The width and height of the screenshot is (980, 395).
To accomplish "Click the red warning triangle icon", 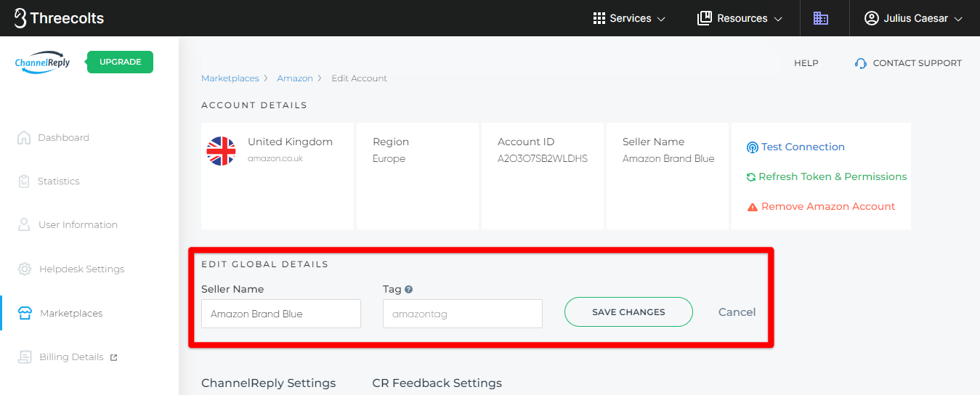I will click(753, 207).
